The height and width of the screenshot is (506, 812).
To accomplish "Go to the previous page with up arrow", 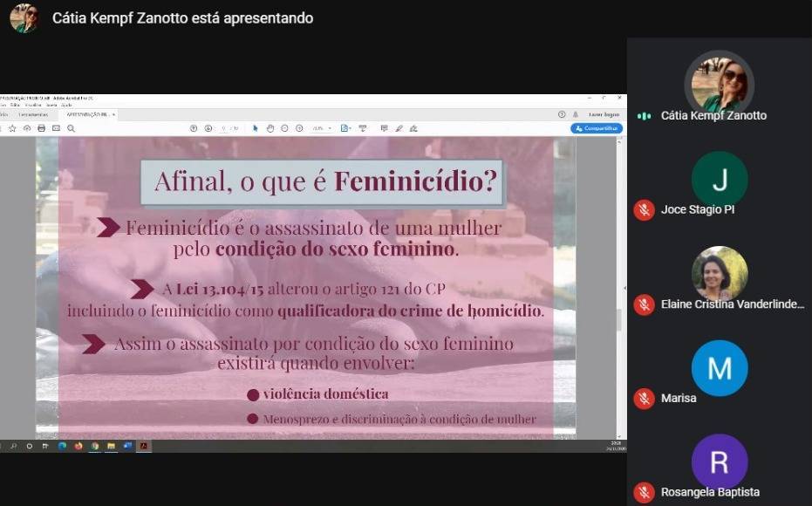I will coord(194,128).
